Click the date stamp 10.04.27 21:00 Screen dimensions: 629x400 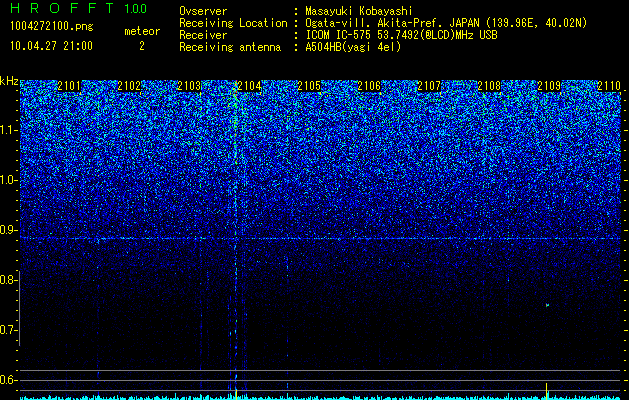(x=51, y=46)
